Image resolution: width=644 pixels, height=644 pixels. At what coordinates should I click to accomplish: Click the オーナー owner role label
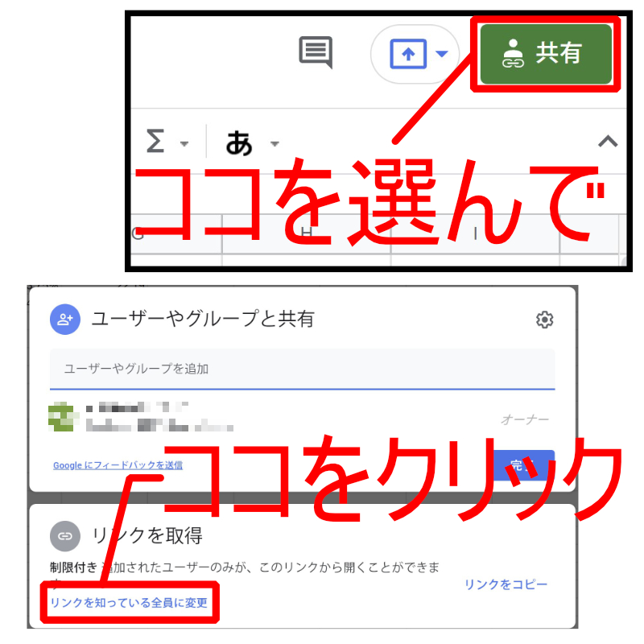525,419
